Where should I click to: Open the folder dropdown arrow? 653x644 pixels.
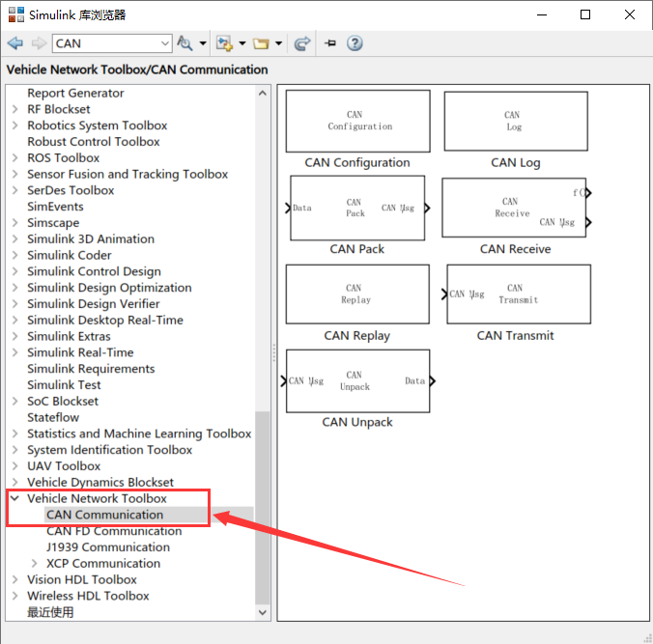[x=278, y=43]
